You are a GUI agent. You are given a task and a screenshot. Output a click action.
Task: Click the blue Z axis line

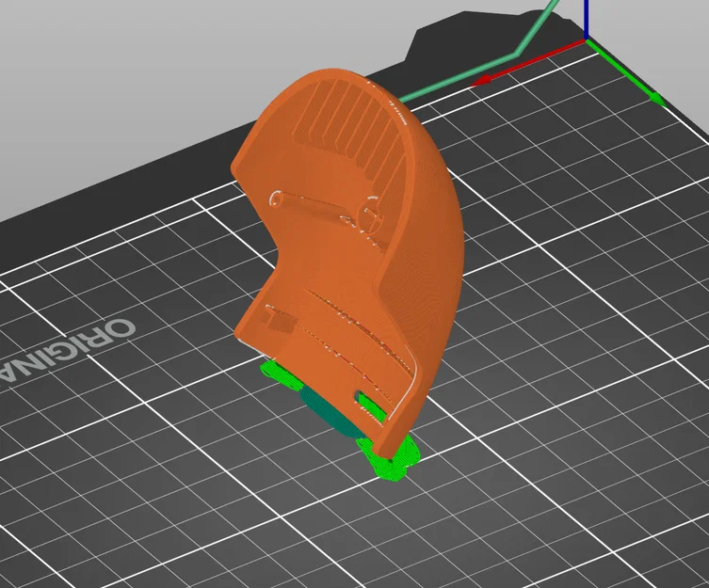586,20
